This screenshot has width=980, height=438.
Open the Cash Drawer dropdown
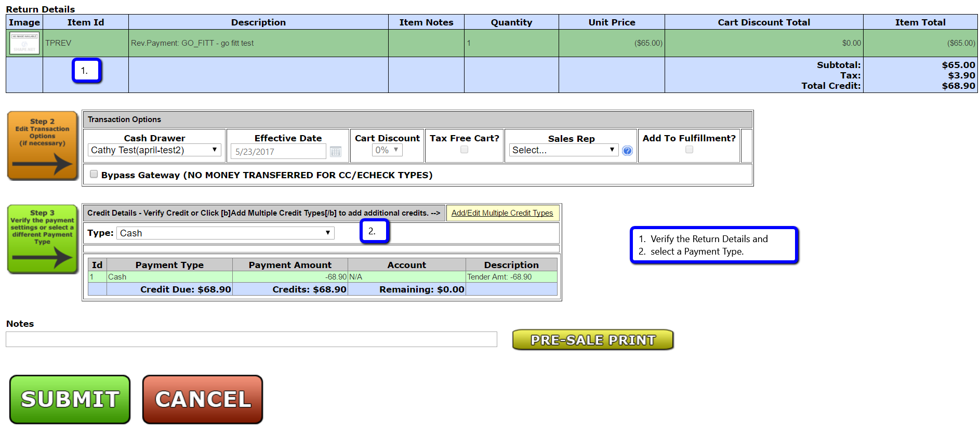[x=154, y=150]
